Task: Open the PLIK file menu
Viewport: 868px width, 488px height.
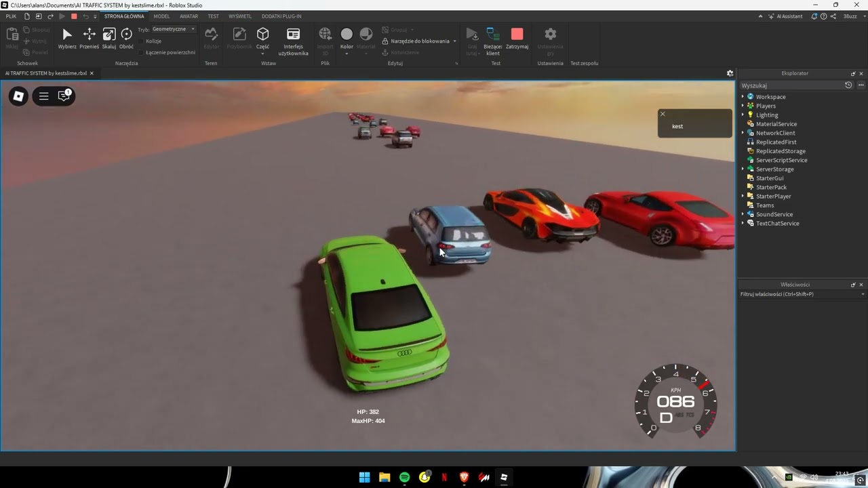Action: click(x=11, y=16)
